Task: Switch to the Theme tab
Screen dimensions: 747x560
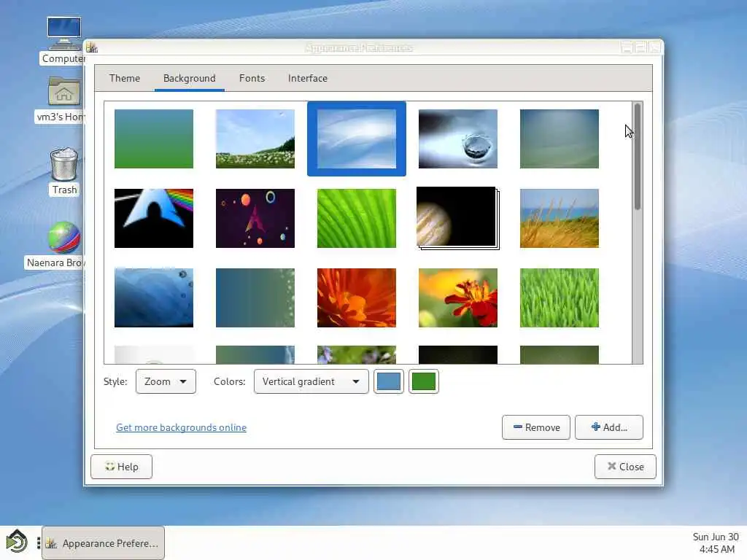Action: coord(124,78)
